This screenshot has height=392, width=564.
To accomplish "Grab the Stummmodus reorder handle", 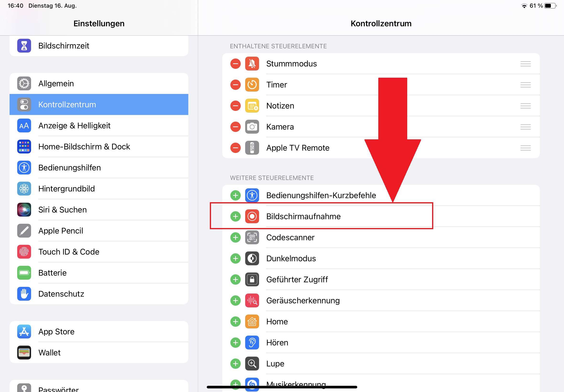I will click(526, 64).
